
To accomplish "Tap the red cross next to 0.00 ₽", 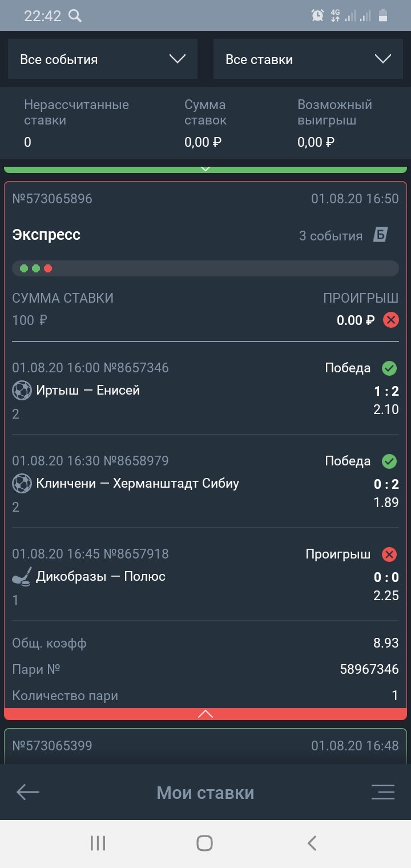I will [390, 320].
